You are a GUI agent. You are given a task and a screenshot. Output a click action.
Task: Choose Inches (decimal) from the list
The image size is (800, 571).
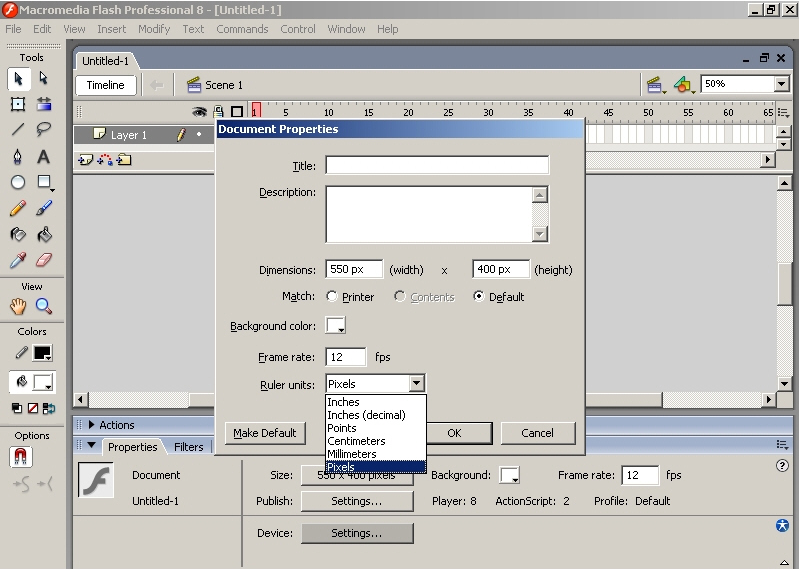point(376,415)
